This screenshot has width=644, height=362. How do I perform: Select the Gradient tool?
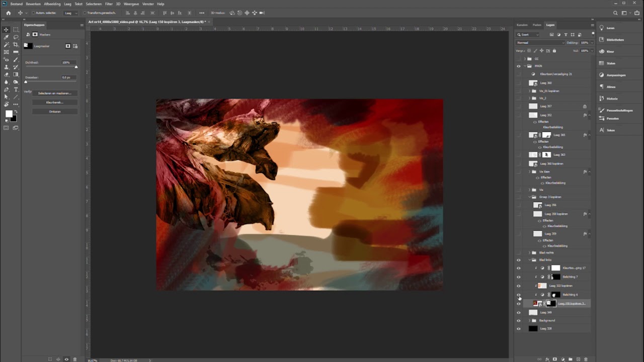[x=16, y=74]
